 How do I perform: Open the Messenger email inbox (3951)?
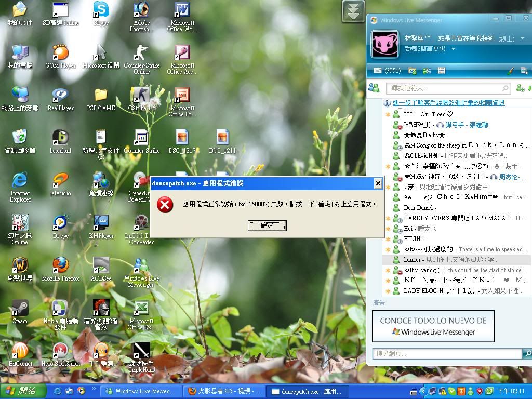387,71
